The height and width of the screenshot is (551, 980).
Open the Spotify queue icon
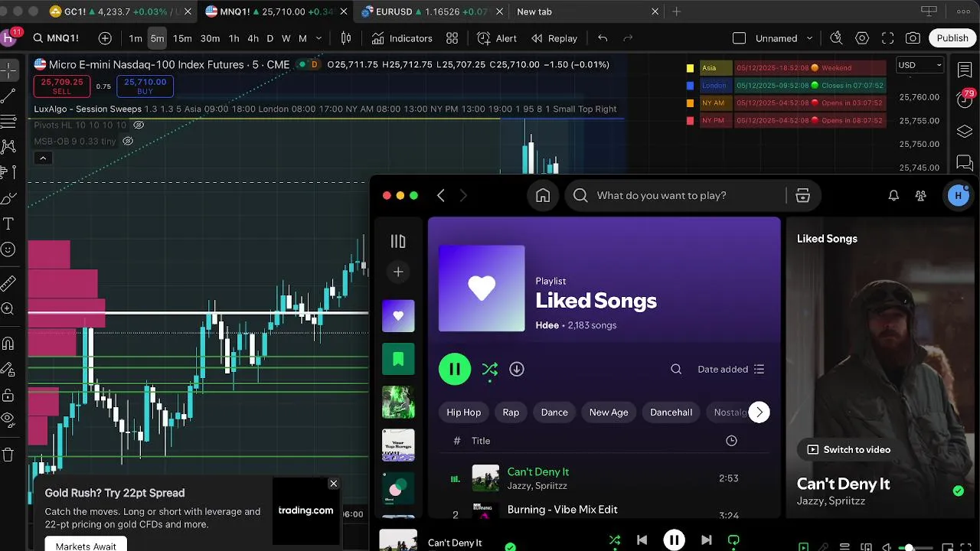coord(845,546)
